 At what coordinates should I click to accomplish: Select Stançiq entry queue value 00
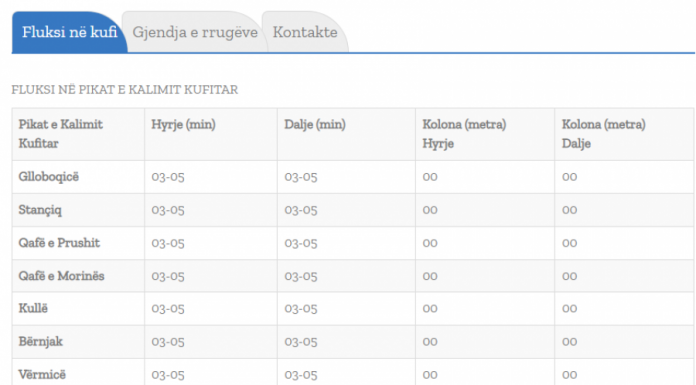430,210
